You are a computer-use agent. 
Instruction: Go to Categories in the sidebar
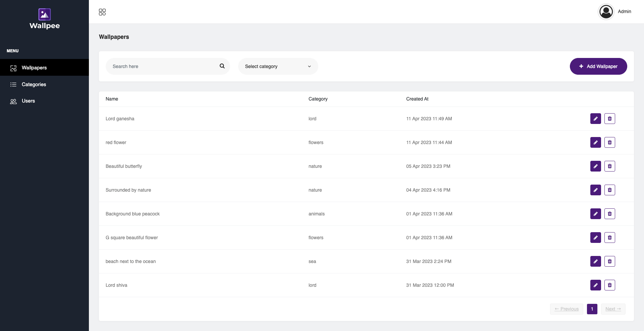[x=34, y=84]
